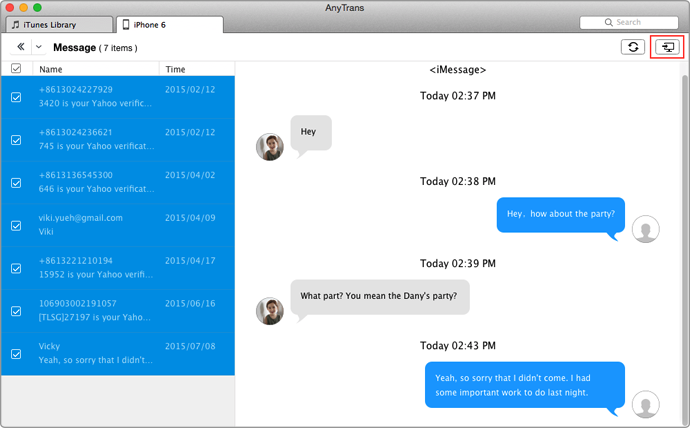The width and height of the screenshot is (690, 428).
Task: Click the 'Hey, how about the party?' bubble
Action: tap(561, 215)
